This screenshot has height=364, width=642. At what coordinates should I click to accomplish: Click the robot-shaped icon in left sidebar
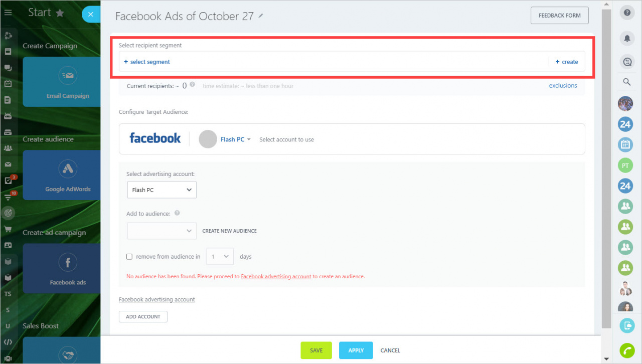8,116
